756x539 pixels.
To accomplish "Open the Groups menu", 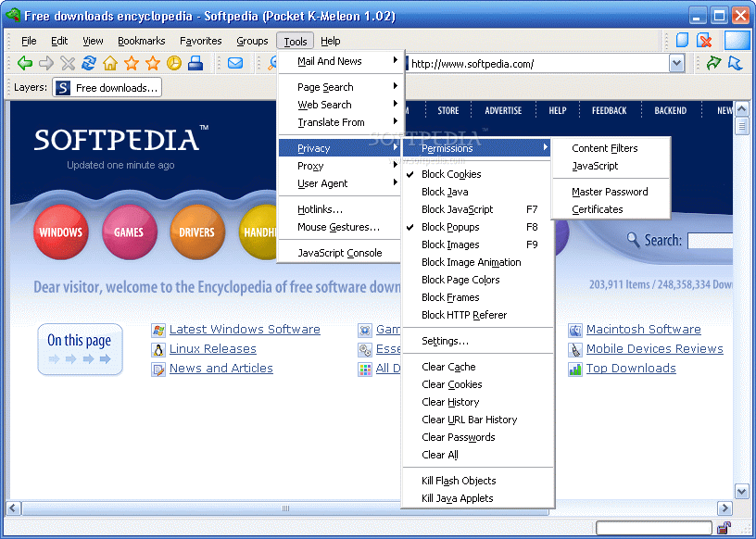I will [252, 41].
